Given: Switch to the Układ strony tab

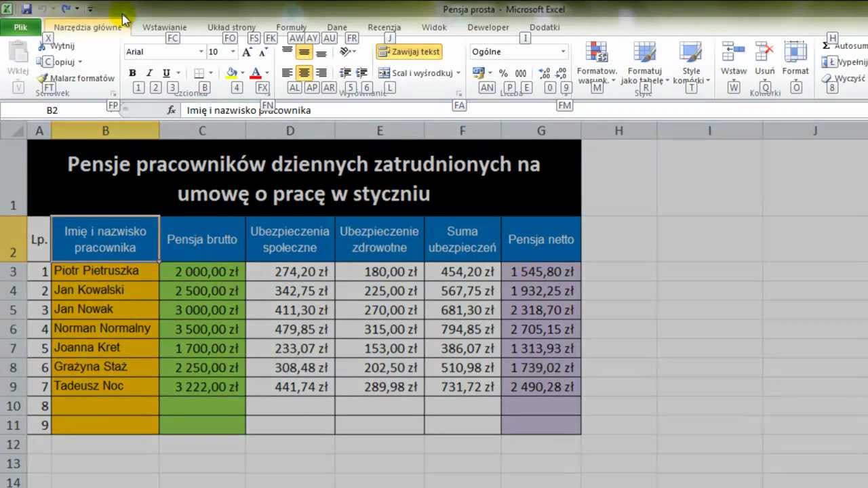Looking at the screenshot, I should pos(231,28).
